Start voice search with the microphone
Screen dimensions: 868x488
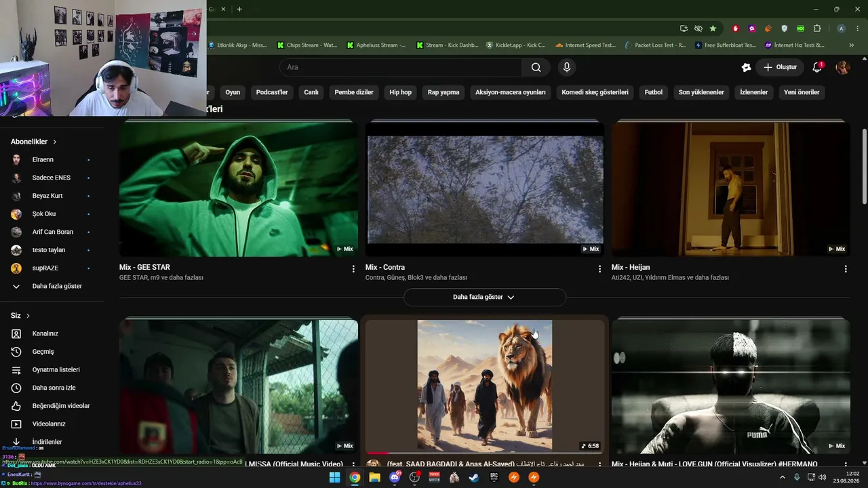click(x=567, y=67)
